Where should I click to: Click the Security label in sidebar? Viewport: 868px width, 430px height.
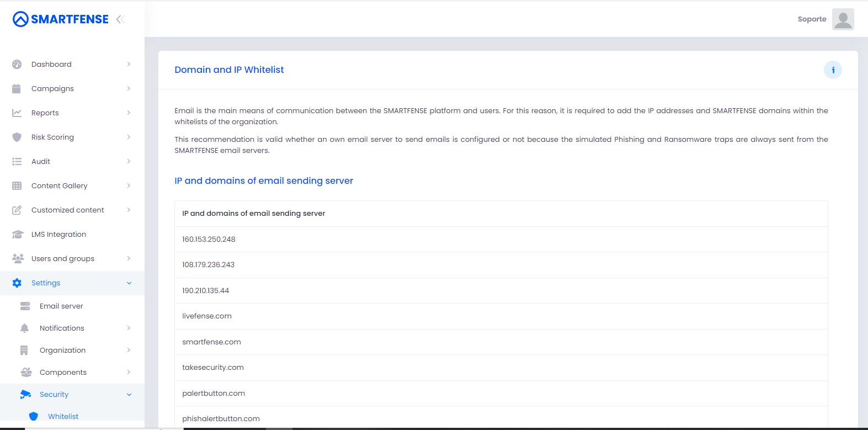[54, 395]
